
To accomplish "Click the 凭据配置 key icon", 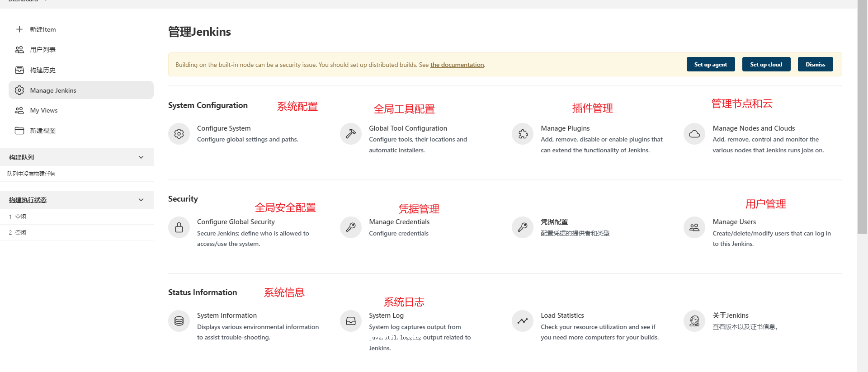I will (523, 227).
